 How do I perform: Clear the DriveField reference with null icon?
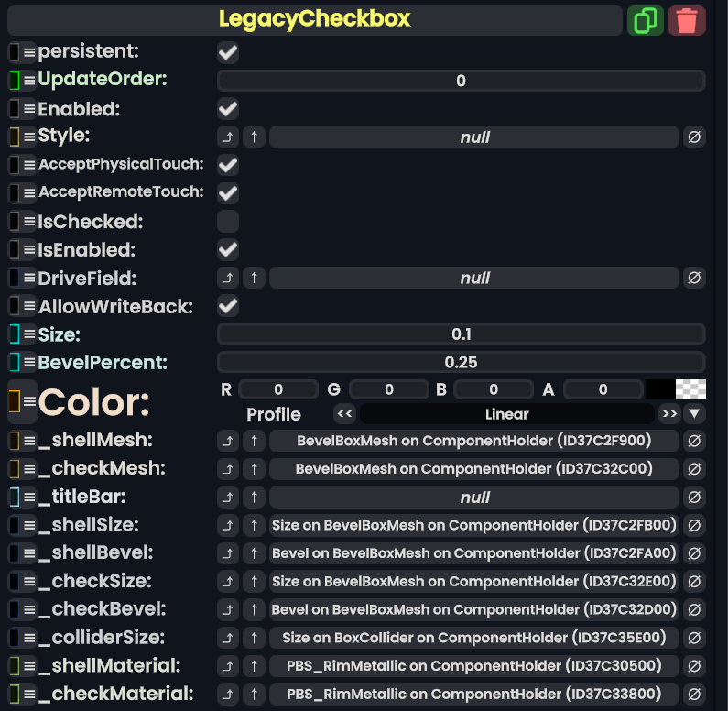[x=694, y=278]
